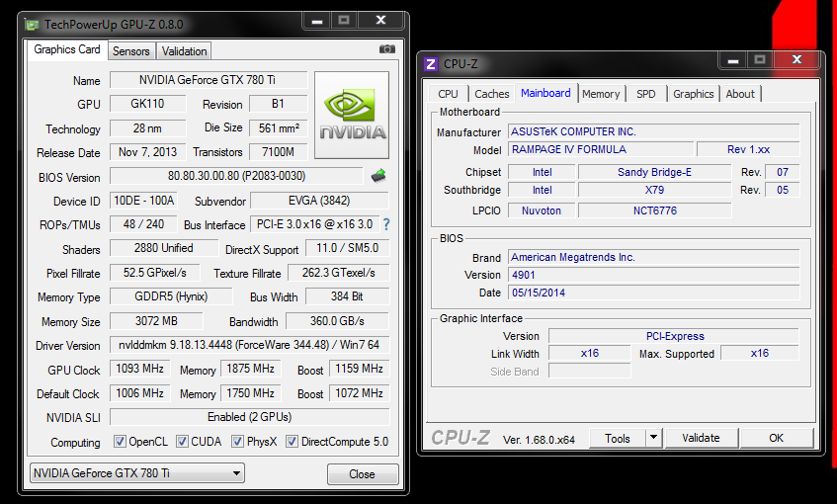The width and height of the screenshot is (837, 504).
Task: Select the Mainboard tab in CPU-Z
Action: 545,93
